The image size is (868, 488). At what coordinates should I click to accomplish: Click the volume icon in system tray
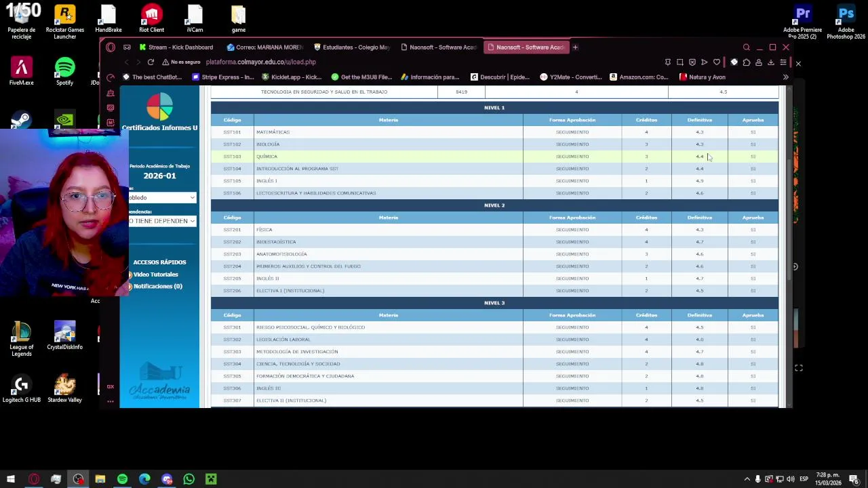(790, 479)
